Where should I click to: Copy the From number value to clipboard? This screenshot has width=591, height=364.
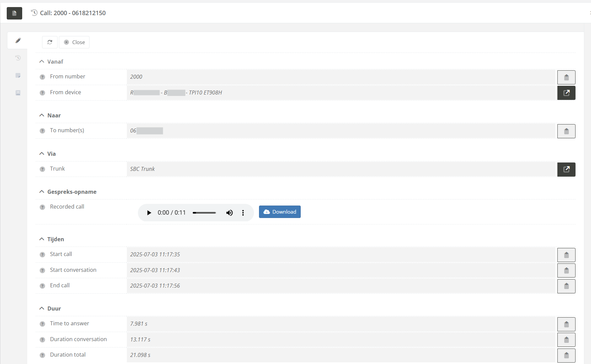[566, 77]
